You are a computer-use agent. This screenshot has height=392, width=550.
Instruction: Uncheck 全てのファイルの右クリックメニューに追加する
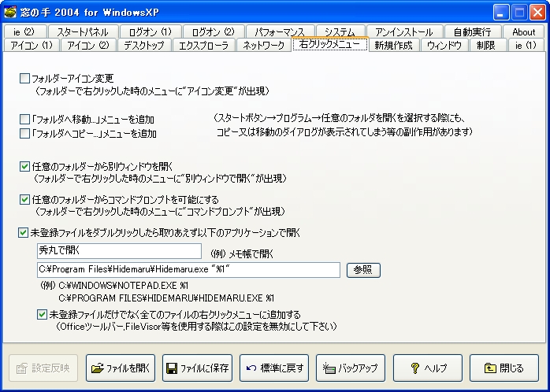[42, 315]
